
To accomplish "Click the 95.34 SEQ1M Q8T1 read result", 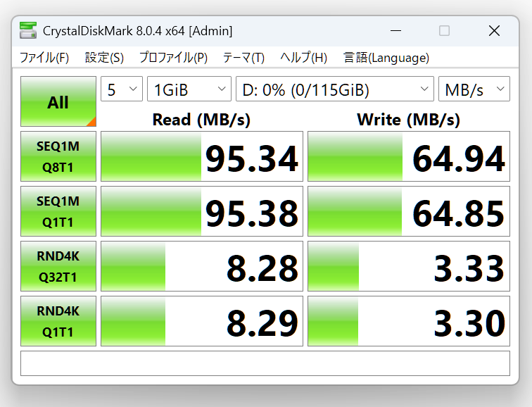I will pos(202,156).
